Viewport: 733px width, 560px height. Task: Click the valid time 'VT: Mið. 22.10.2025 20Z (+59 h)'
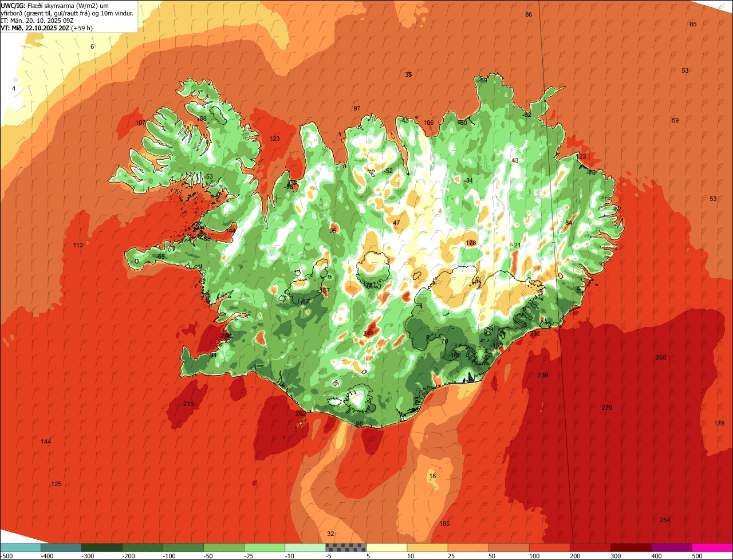point(47,28)
